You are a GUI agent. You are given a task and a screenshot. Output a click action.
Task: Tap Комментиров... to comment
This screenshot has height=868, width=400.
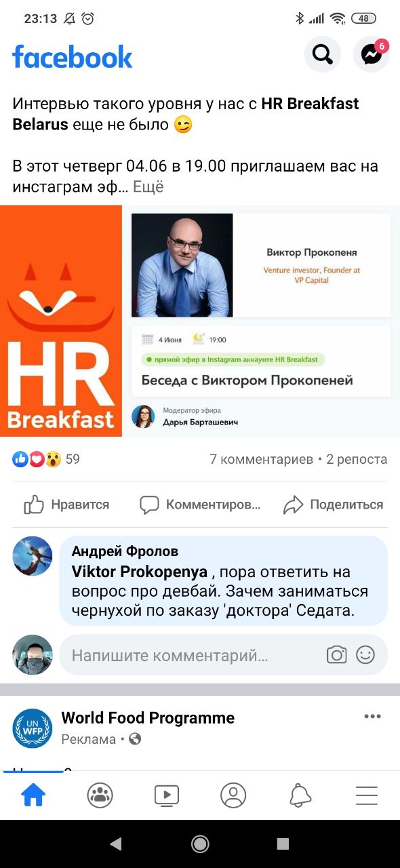click(200, 505)
